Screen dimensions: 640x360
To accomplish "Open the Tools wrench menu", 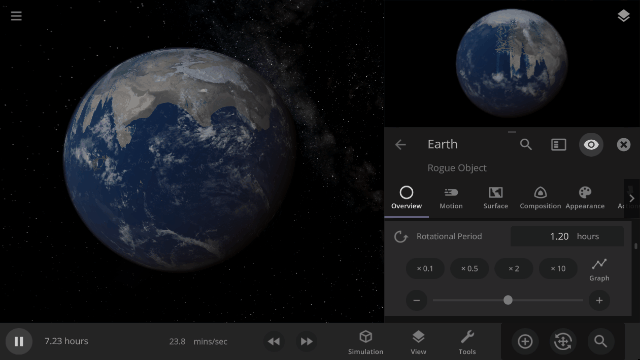I will tap(467, 342).
